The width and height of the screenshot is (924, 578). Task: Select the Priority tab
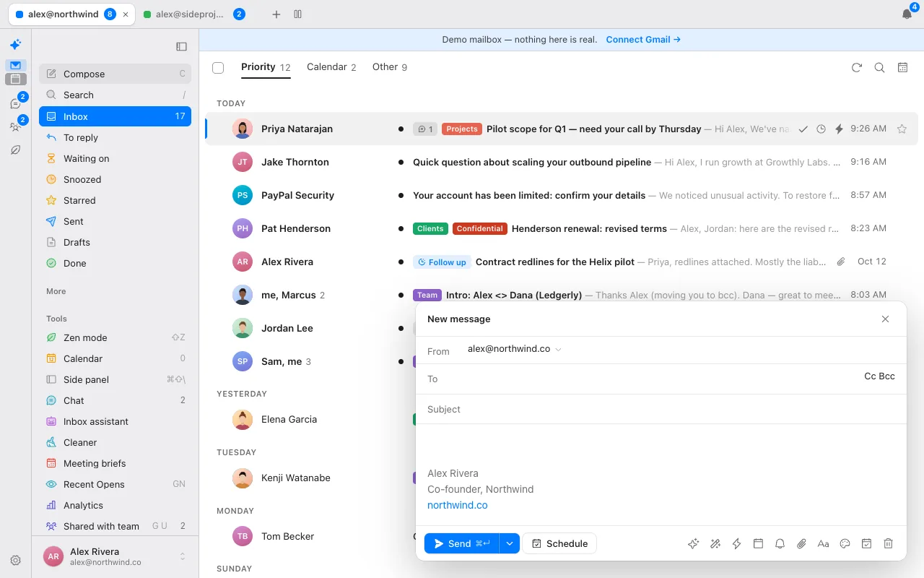pos(266,67)
